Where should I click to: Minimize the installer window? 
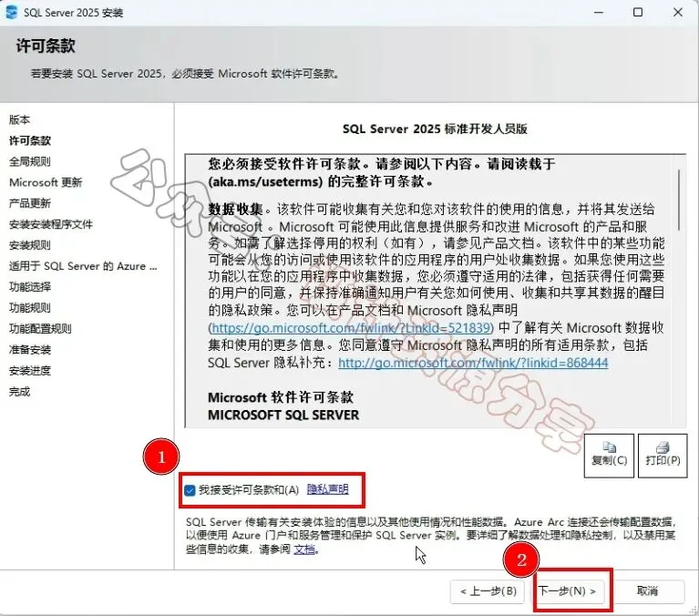pyautogui.click(x=599, y=13)
